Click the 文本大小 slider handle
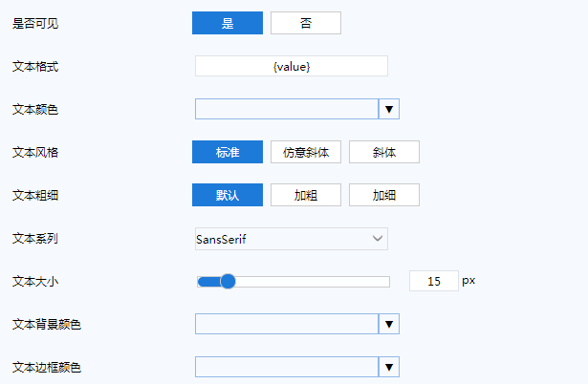 tap(228, 281)
